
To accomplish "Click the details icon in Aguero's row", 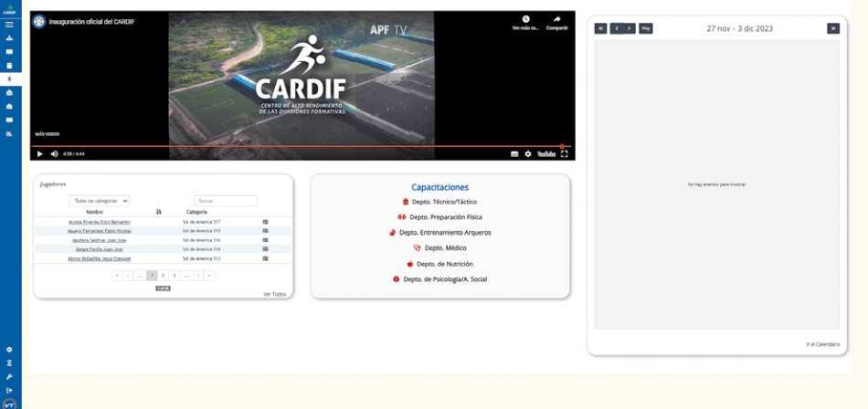I will coord(265,231).
